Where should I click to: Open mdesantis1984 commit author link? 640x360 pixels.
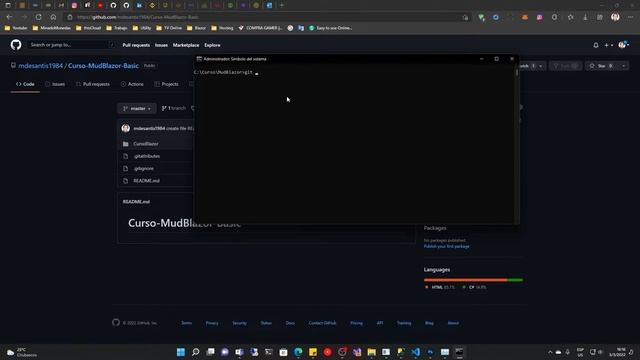(x=149, y=128)
